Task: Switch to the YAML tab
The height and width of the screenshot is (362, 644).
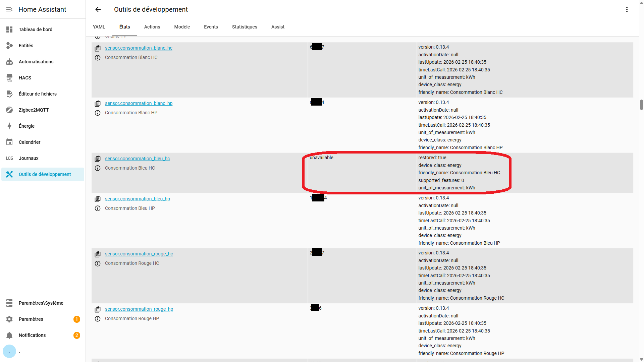Action: coord(99,27)
